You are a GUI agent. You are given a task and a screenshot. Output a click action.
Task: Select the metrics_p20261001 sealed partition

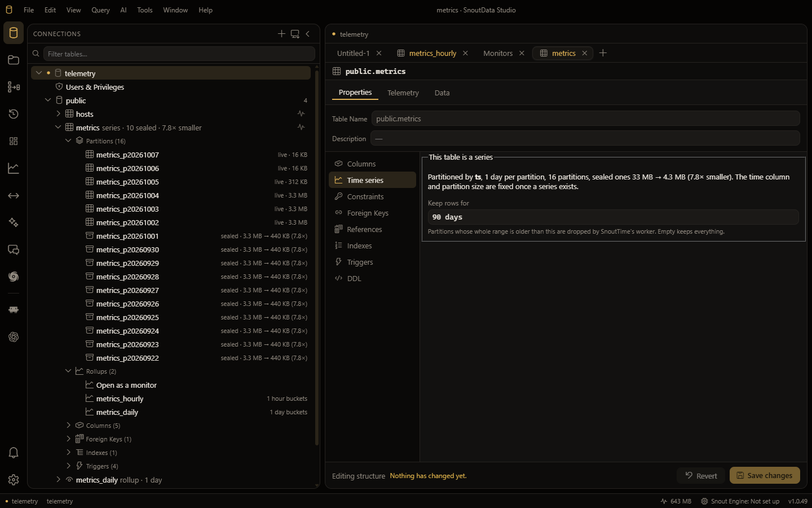pos(171,236)
